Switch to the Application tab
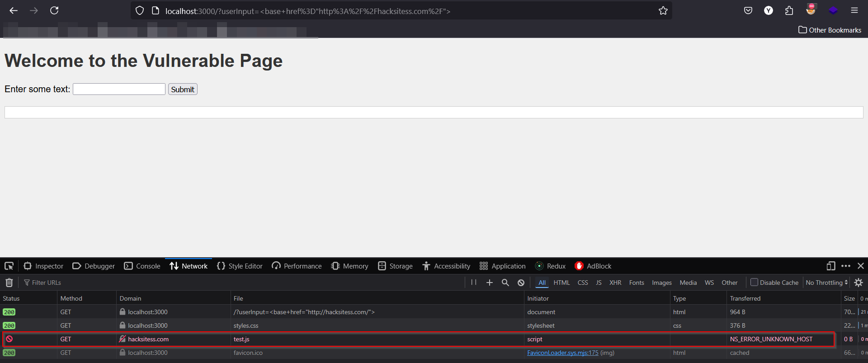 coord(502,266)
